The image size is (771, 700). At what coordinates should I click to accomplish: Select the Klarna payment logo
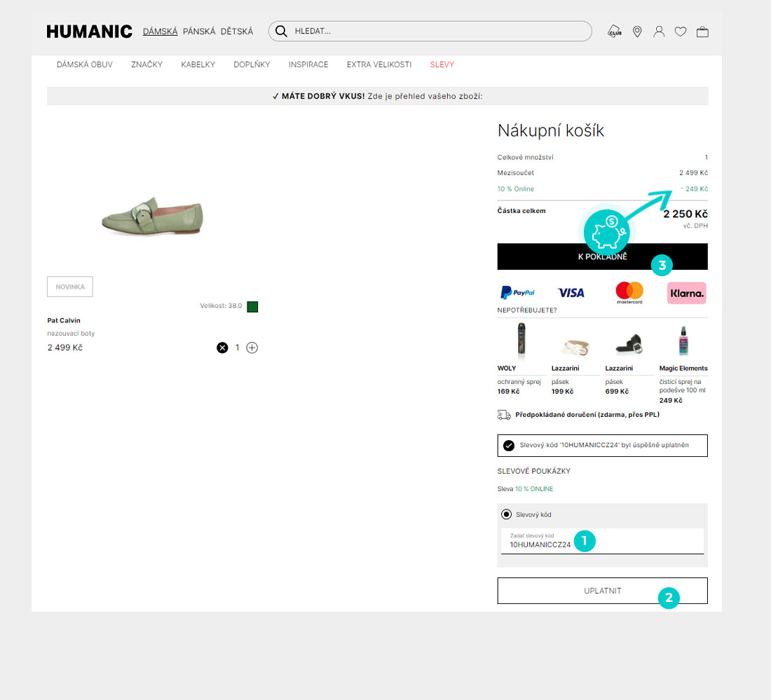tap(687, 293)
